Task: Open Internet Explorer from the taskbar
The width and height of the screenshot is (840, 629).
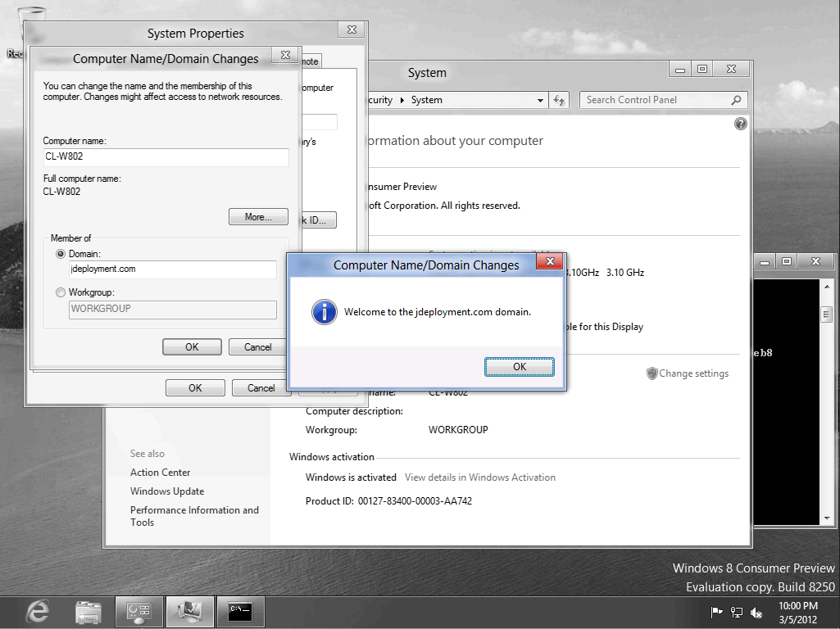Action: 38,612
